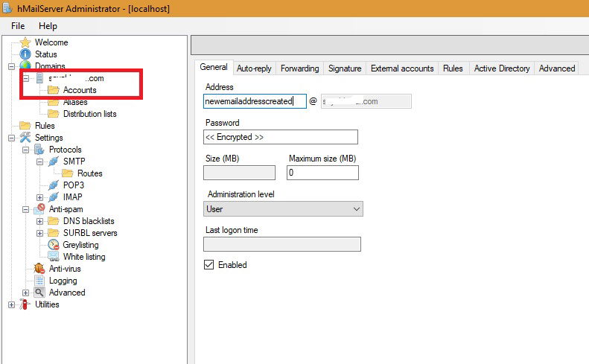Open the File menu

(18, 26)
